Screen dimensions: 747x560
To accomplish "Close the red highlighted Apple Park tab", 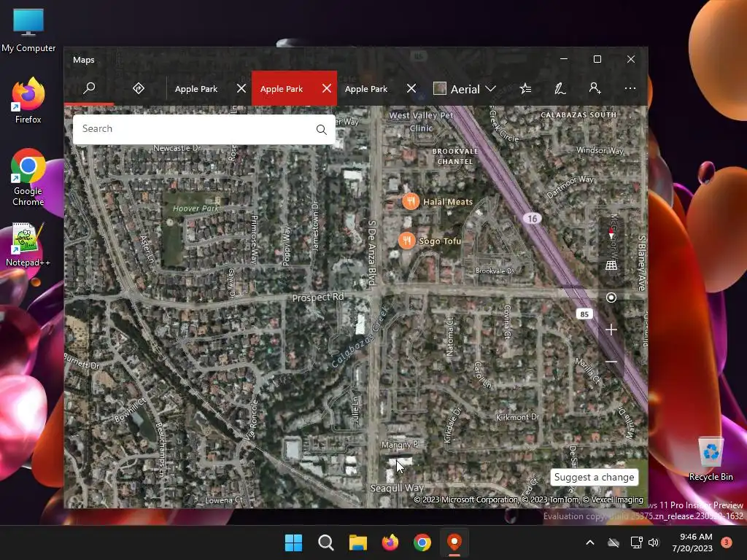I will click(x=327, y=88).
